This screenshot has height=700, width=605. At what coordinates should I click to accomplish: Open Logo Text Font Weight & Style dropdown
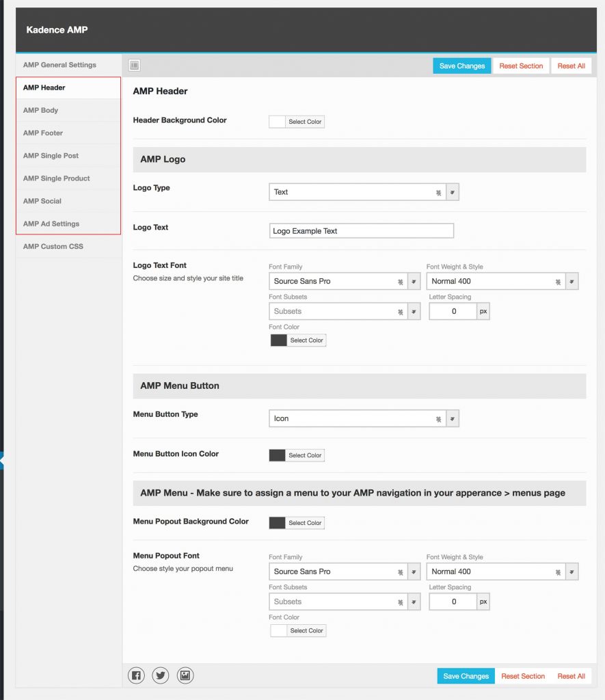(572, 281)
